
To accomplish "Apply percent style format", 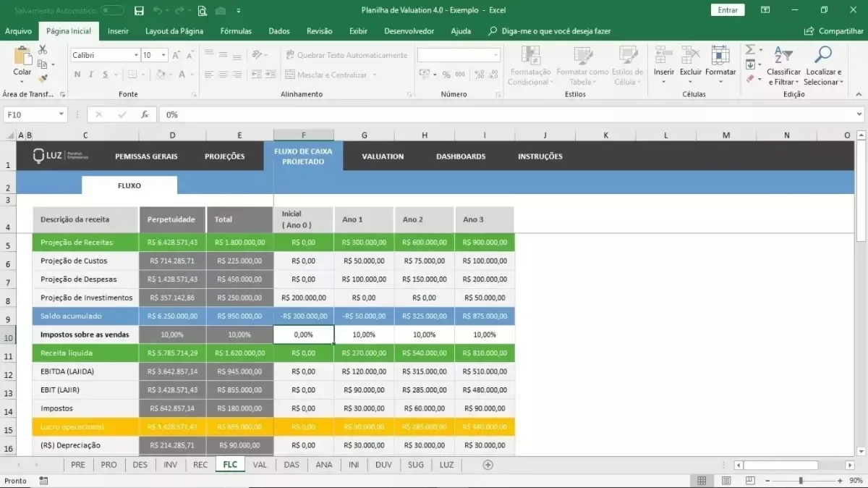I will coord(446,75).
